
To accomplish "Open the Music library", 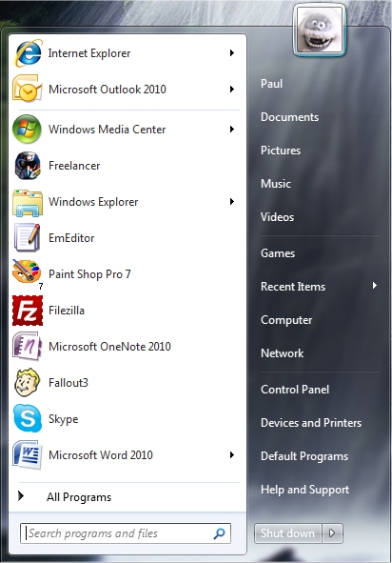I will tap(275, 184).
